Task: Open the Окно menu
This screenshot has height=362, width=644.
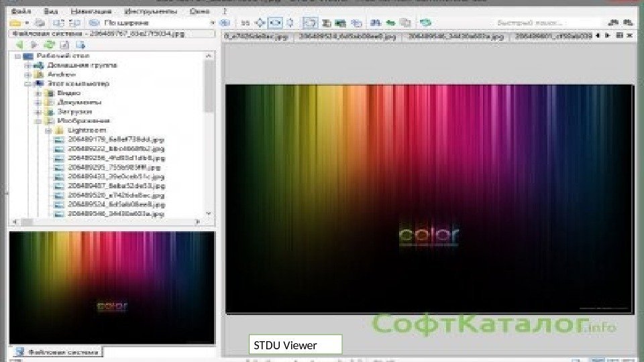Action: pyautogui.click(x=200, y=11)
